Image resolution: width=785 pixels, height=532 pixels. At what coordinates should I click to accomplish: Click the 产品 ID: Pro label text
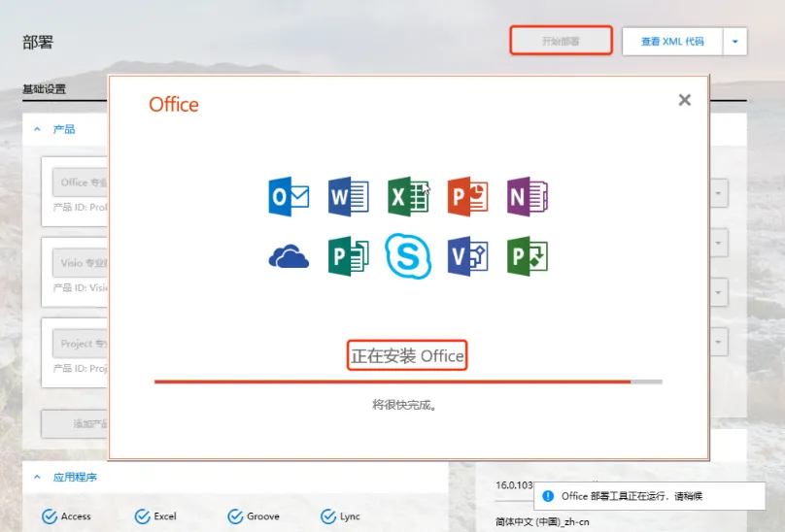[x=81, y=207]
